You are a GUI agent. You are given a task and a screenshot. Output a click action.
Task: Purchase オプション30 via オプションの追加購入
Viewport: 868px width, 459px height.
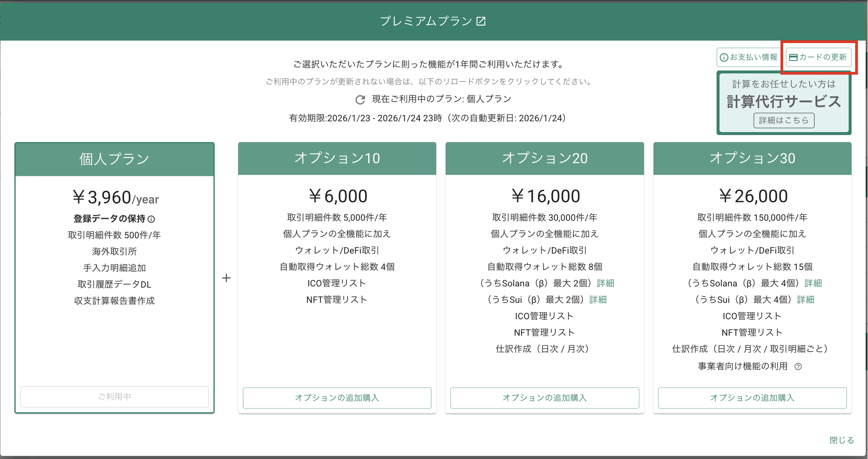tap(752, 398)
